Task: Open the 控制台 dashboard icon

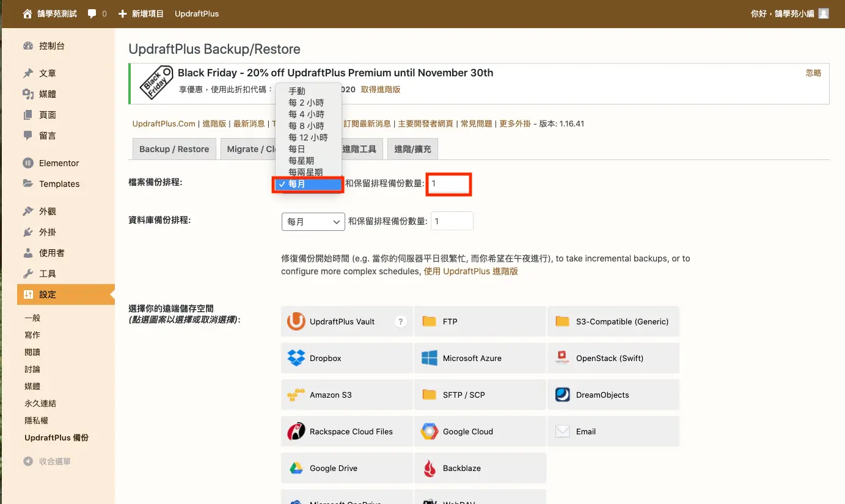Action: [x=28, y=46]
